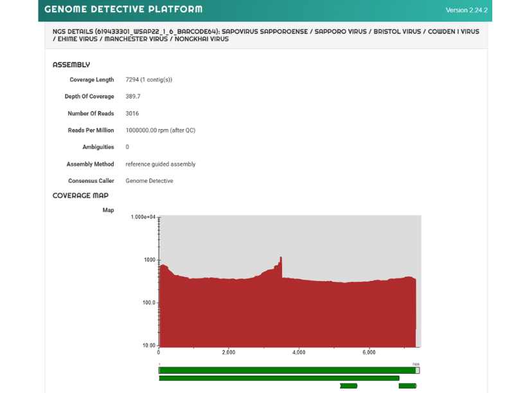Select the Depth Of Coverage value 389.7
Viewport: 532px width, 393px height.
pos(133,96)
